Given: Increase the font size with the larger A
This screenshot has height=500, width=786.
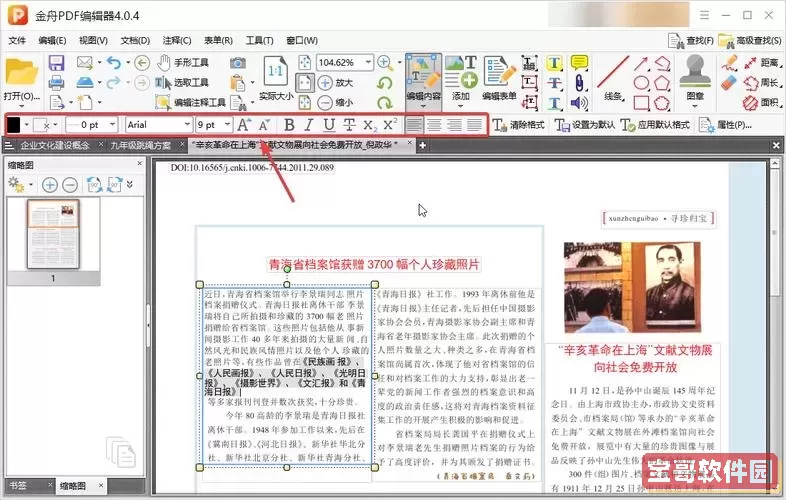Looking at the screenshot, I should pyautogui.click(x=244, y=125).
